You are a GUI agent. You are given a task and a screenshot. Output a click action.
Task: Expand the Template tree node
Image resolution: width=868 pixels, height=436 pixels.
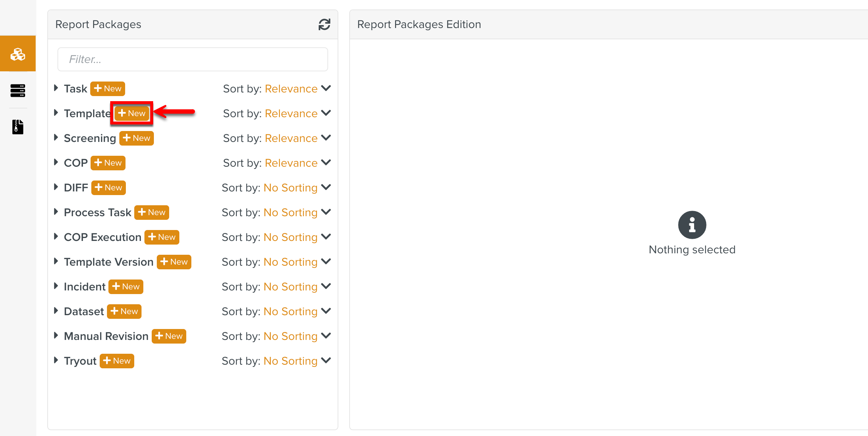(x=56, y=112)
